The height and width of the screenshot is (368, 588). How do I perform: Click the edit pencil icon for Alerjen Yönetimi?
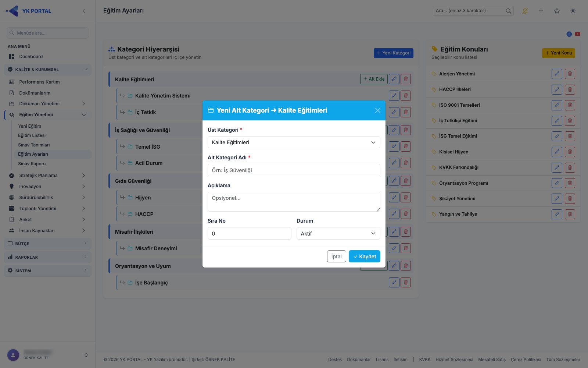[x=557, y=74]
